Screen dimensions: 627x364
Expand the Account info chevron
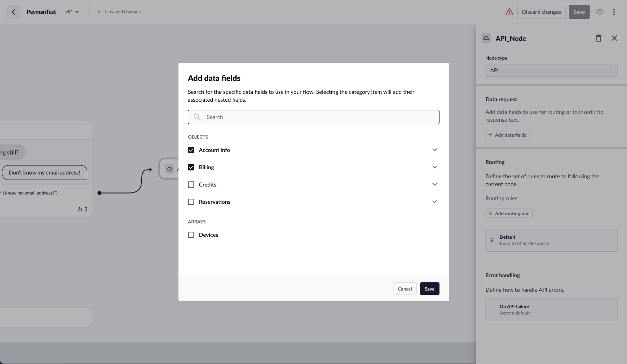click(435, 150)
